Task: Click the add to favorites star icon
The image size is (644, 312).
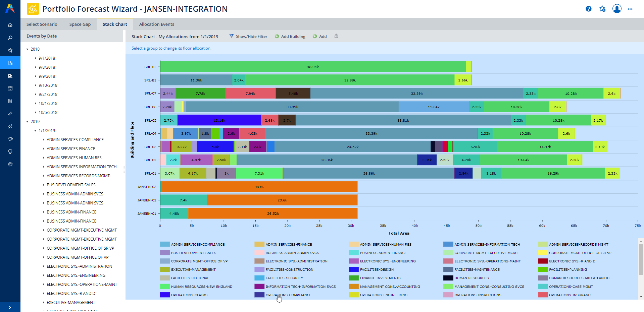Action: (602, 9)
